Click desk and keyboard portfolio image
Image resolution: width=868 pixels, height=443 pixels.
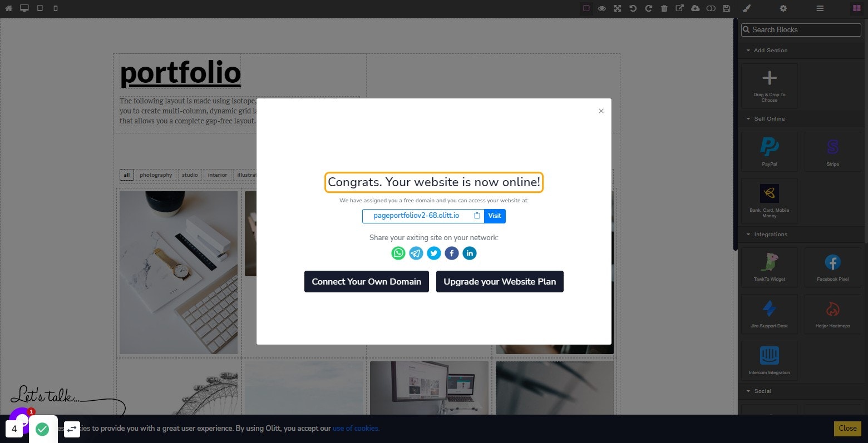[x=179, y=273]
